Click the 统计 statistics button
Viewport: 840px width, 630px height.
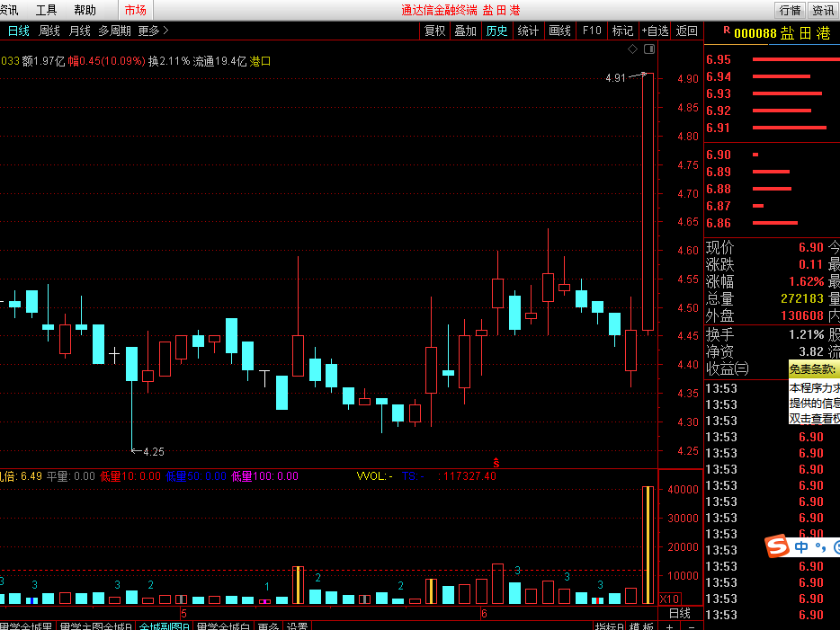528,31
